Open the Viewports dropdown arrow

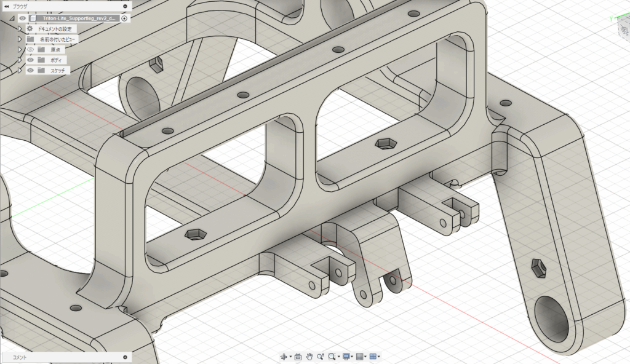(379, 357)
